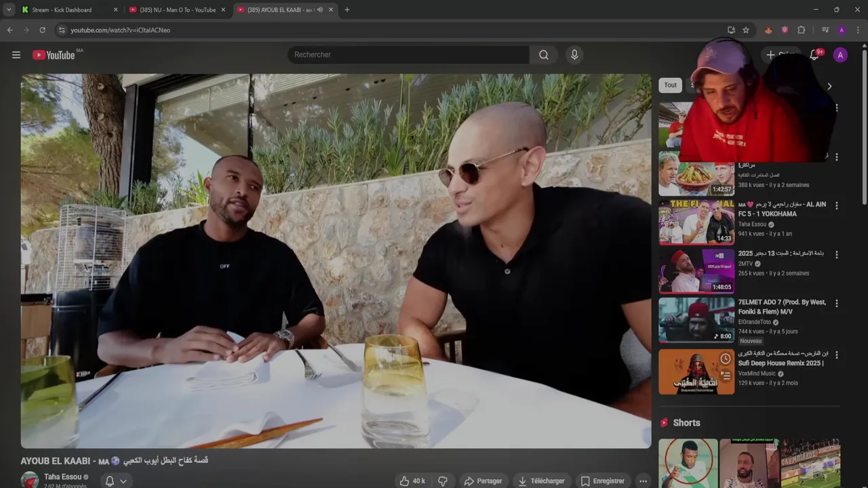The image size is (868, 488).
Task: Close the NU - Man O To tab
Action: [222, 9]
